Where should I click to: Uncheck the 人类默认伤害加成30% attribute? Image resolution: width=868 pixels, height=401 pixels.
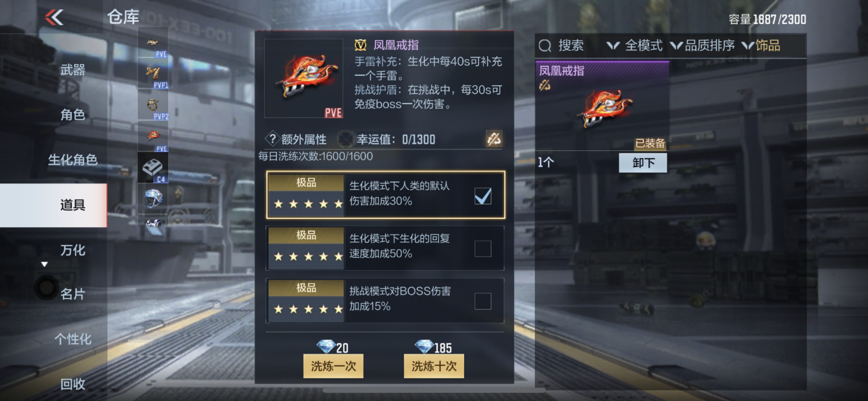click(483, 196)
